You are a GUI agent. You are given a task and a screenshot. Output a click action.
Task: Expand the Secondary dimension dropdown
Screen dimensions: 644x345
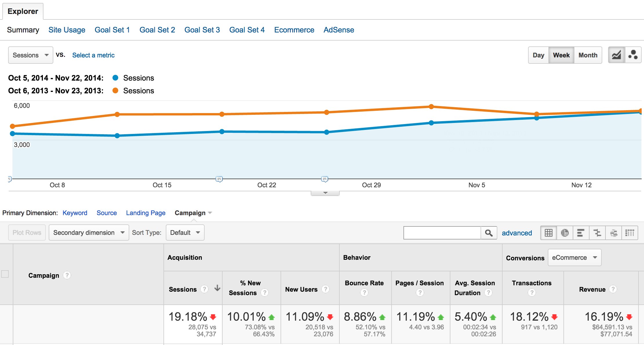tap(89, 233)
